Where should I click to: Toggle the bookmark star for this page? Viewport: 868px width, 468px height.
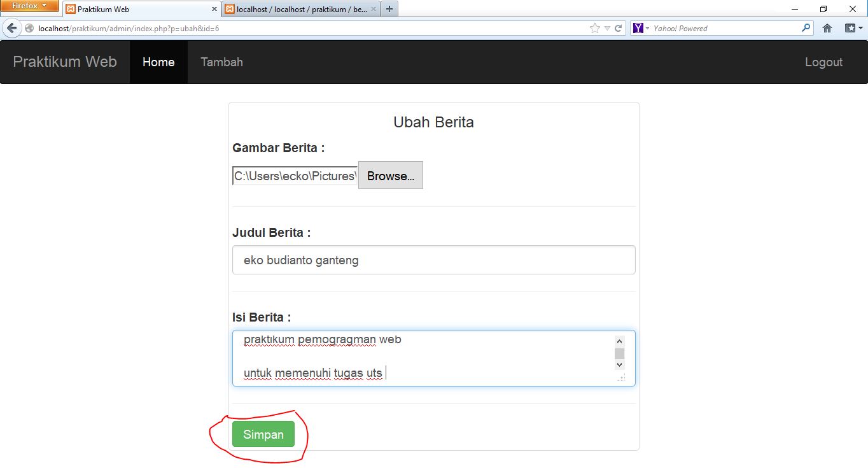point(594,27)
